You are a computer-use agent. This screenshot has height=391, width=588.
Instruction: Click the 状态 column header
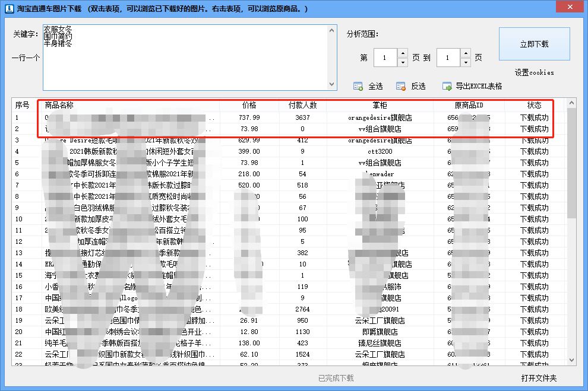[x=534, y=104]
